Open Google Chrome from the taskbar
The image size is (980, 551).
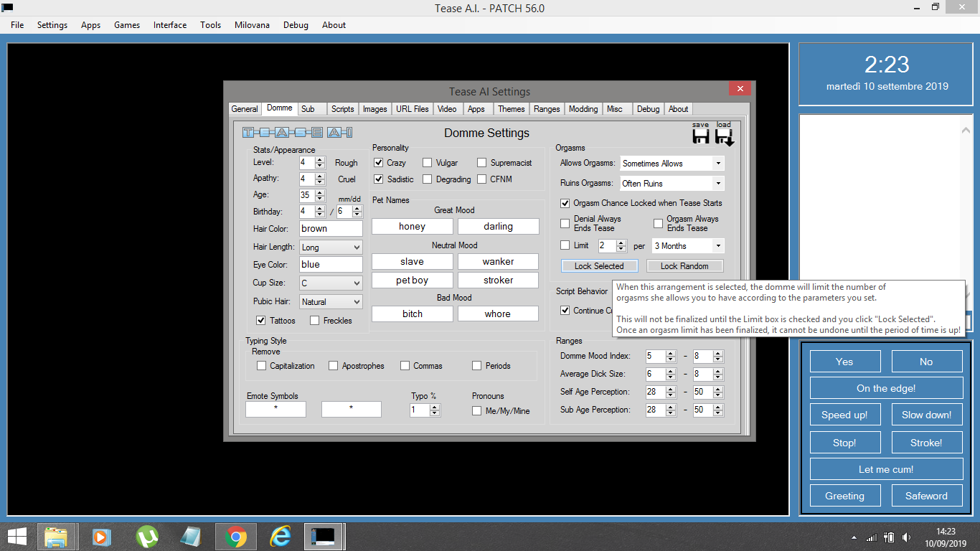[x=235, y=537]
